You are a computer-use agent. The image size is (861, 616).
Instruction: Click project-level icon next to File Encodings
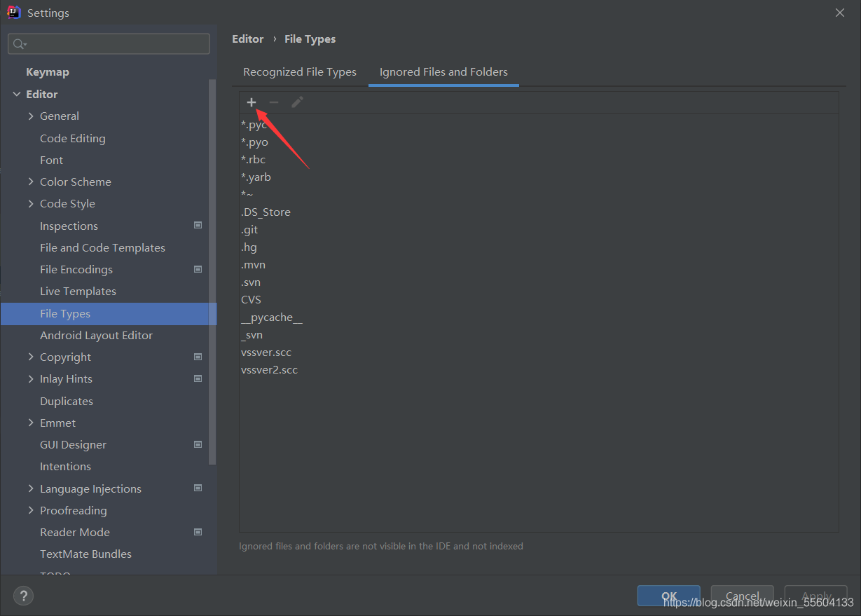point(198,269)
